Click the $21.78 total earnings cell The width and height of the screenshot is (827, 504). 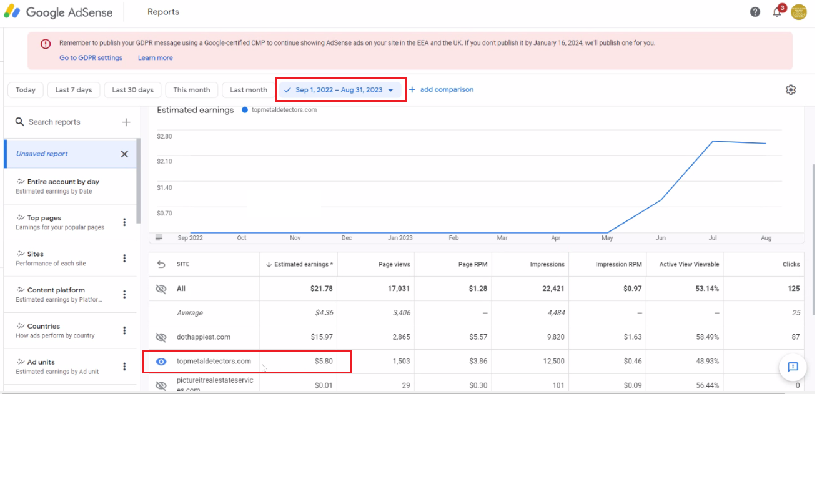tap(321, 289)
